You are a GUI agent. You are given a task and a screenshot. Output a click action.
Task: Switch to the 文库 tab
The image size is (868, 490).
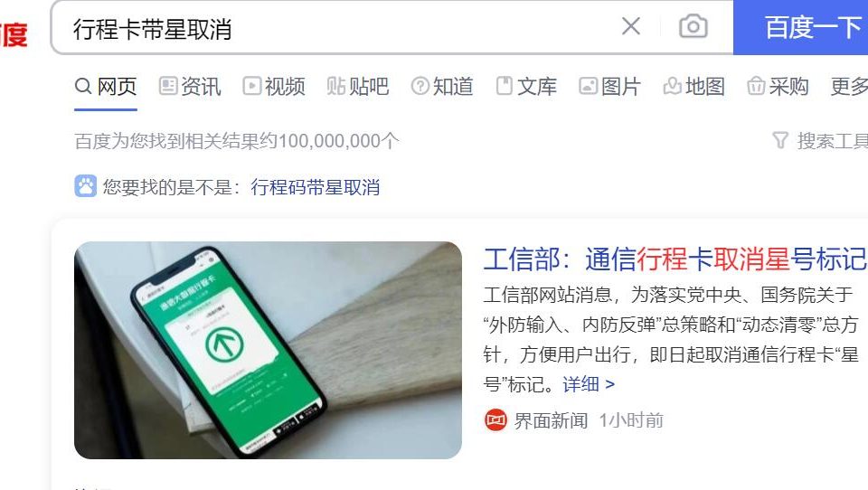pos(526,87)
